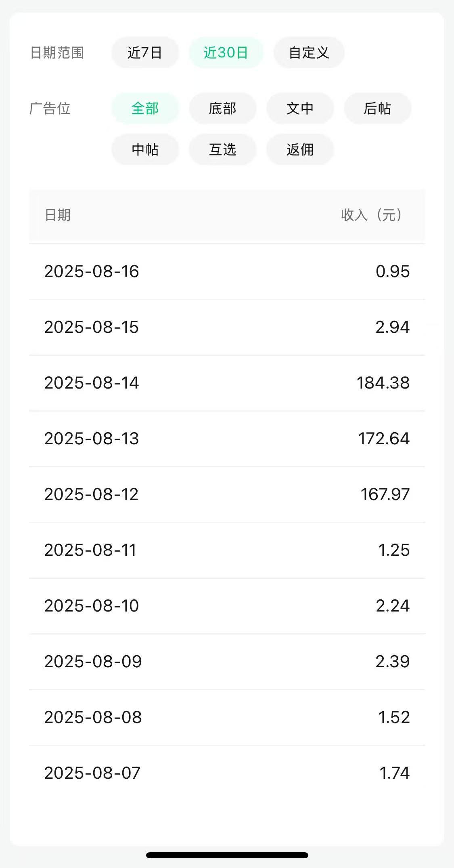Select the 2025-08-13 row with 172.64
This screenshot has height=868, width=454.
(x=227, y=439)
